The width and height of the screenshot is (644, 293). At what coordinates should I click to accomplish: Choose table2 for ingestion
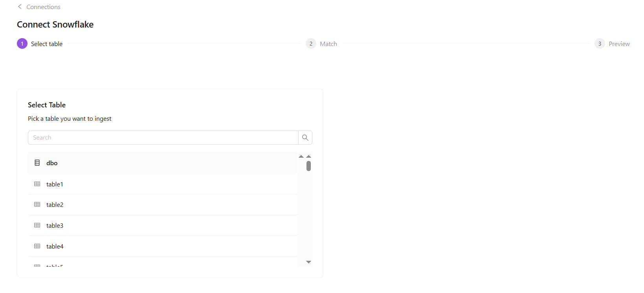[55, 205]
